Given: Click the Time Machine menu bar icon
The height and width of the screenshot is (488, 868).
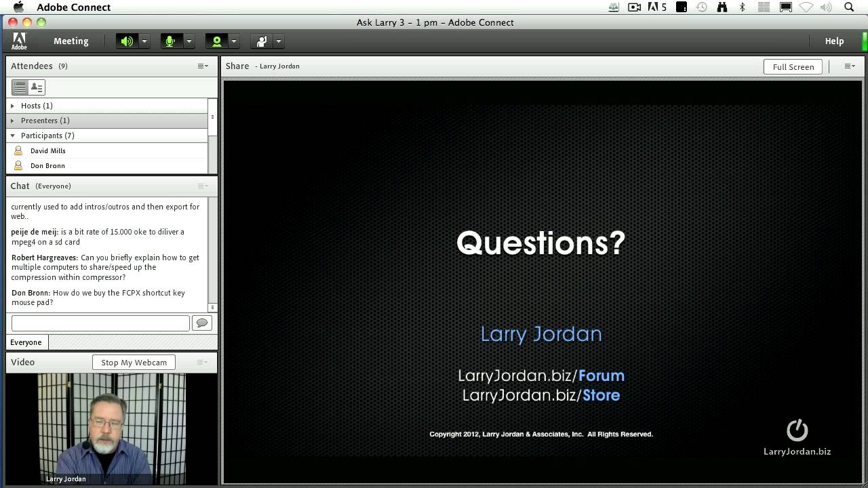Looking at the screenshot, I should pos(702,7).
